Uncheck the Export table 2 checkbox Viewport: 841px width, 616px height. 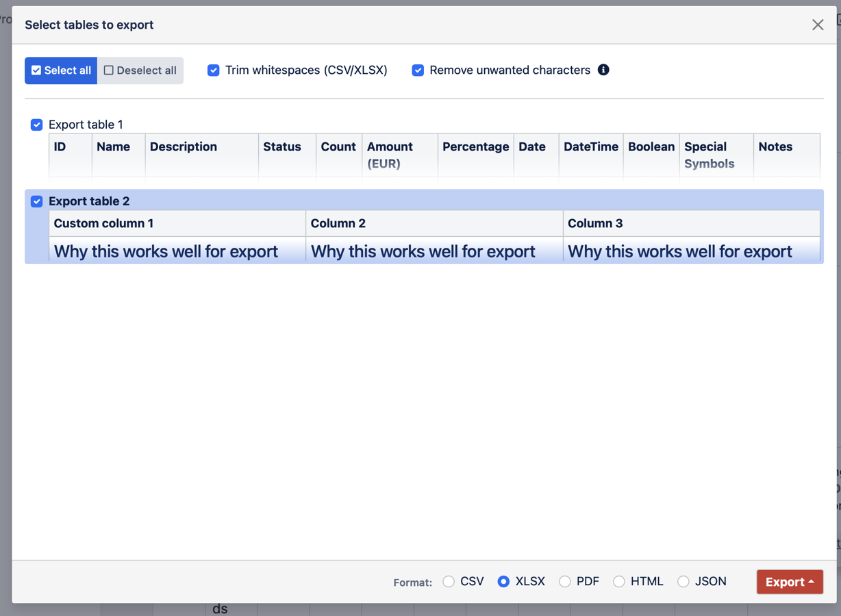[x=37, y=201]
